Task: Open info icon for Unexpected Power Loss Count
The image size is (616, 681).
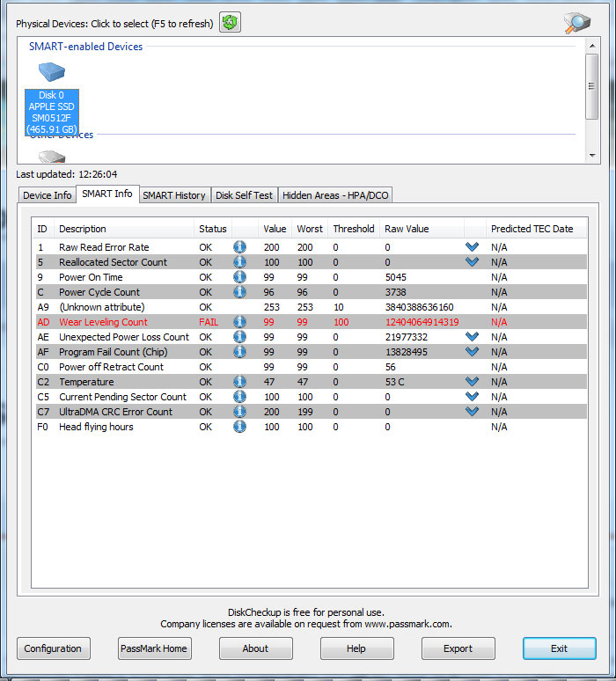Action: tap(239, 337)
